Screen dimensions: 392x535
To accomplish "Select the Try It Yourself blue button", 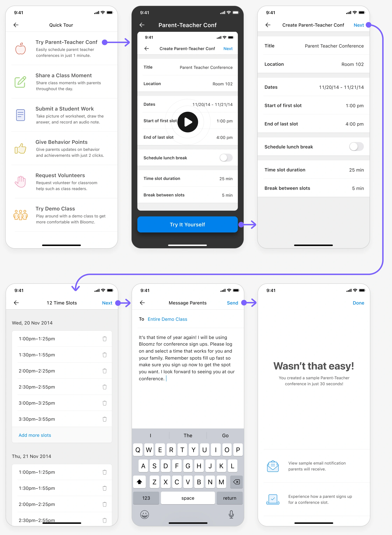I will click(x=188, y=225).
